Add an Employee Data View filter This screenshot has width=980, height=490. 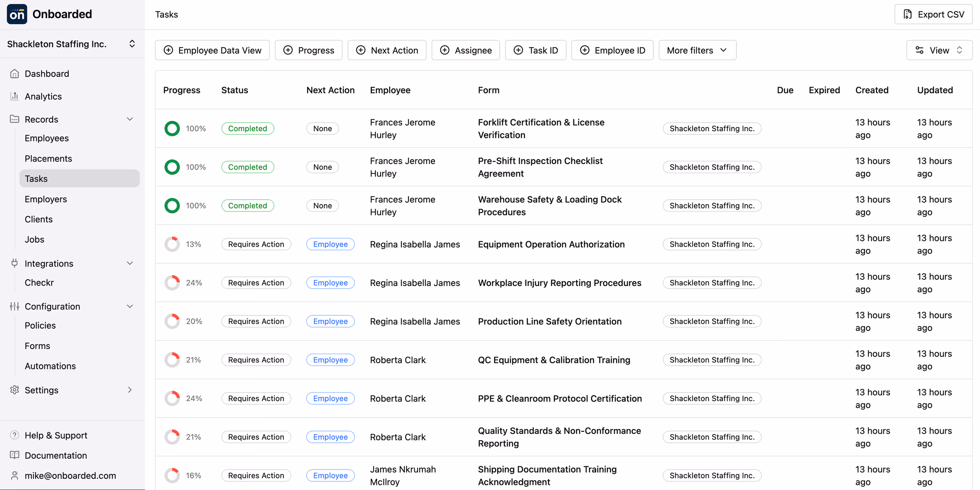point(212,50)
